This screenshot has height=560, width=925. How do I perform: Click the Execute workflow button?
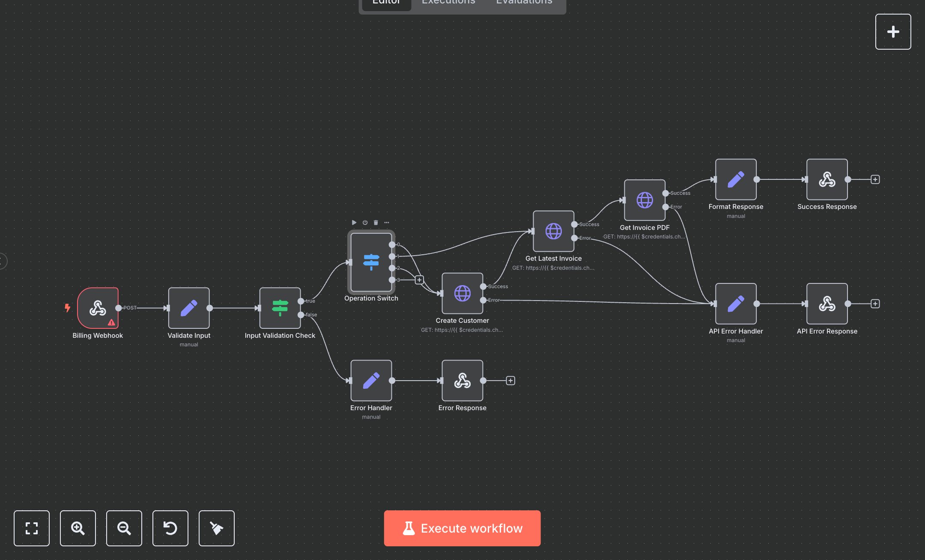[462, 528]
